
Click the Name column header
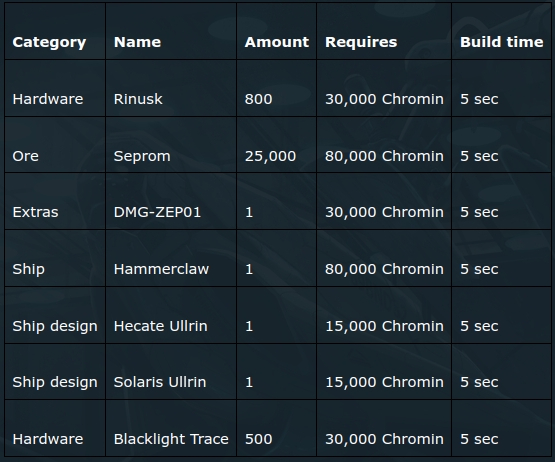(137, 42)
